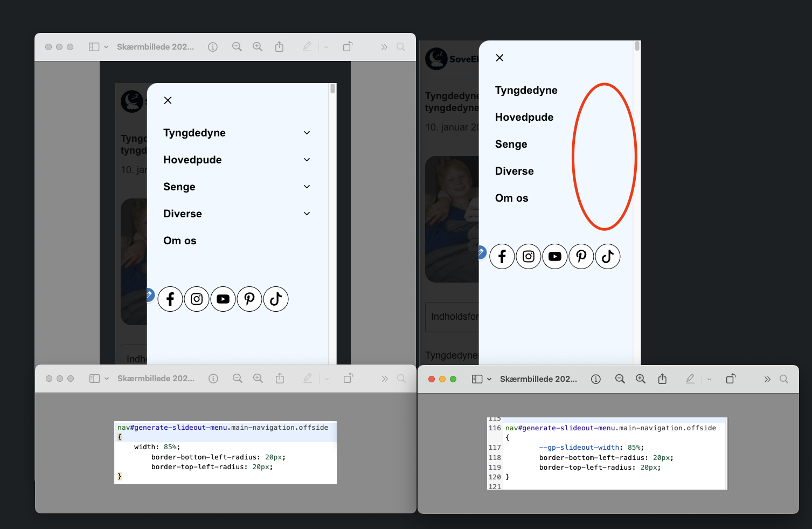Click the SoveEl logo in the right screenshot
The height and width of the screenshot is (529, 812).
tap(452, 59)
